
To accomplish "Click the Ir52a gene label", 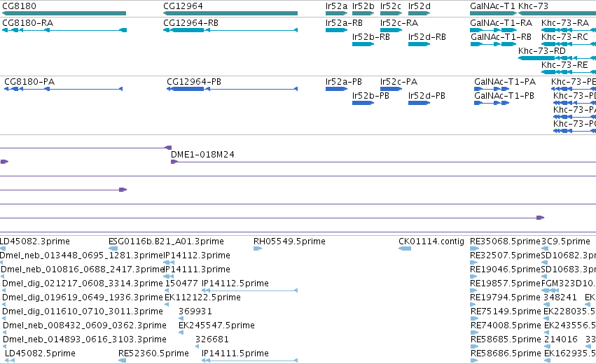I will pyautogui.click(x=336, y=6).
